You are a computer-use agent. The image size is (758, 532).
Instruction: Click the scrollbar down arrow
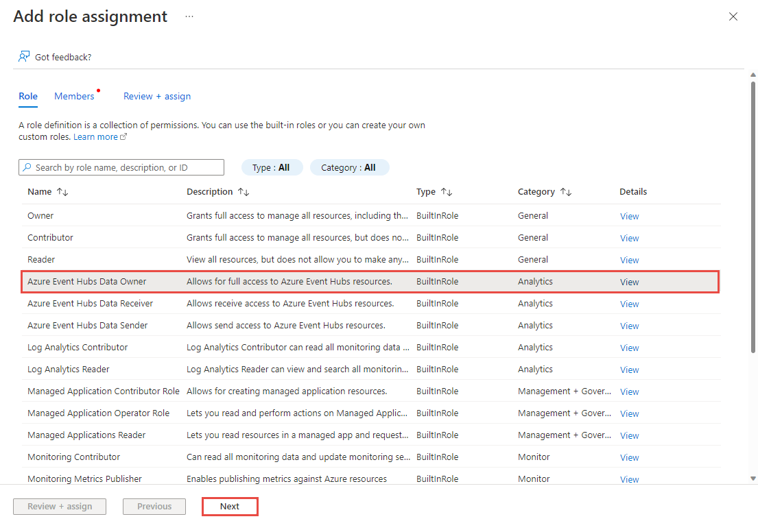pos(753,480)
